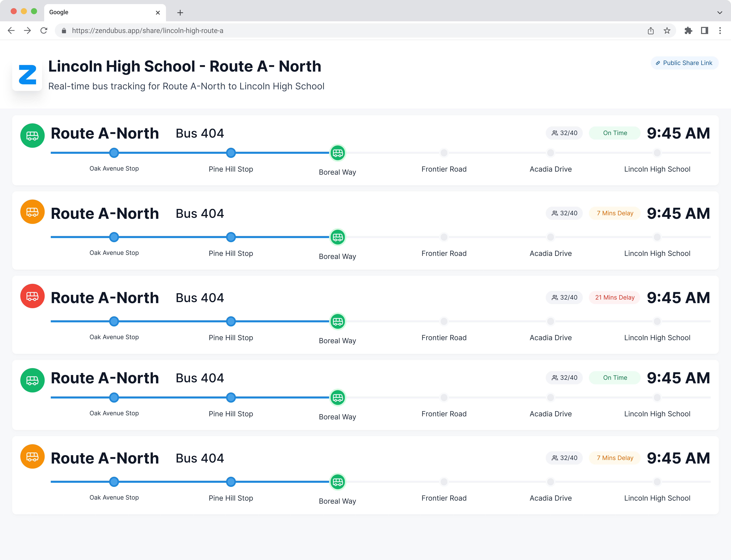Click the green bus icon in the lower On Time card
Screen dimensions: 731x560
point(32,380)
